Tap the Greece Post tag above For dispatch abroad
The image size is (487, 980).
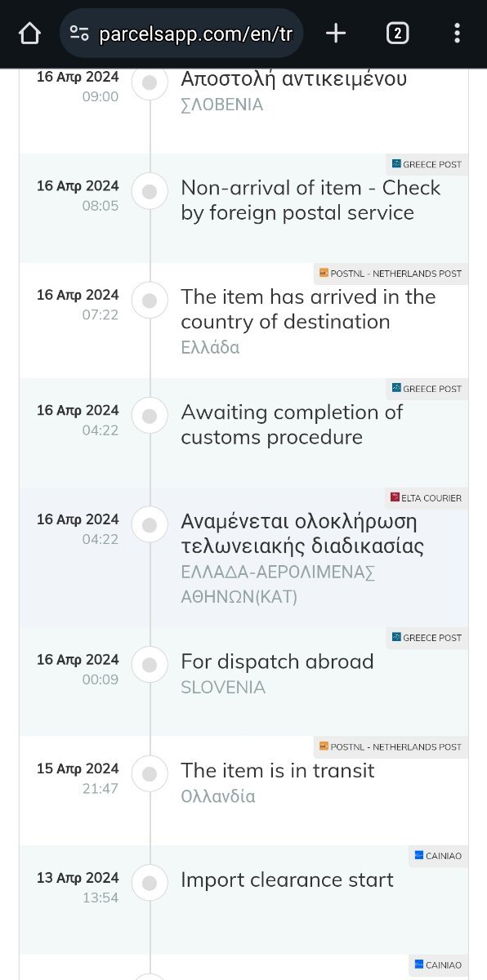pos(427,637)
